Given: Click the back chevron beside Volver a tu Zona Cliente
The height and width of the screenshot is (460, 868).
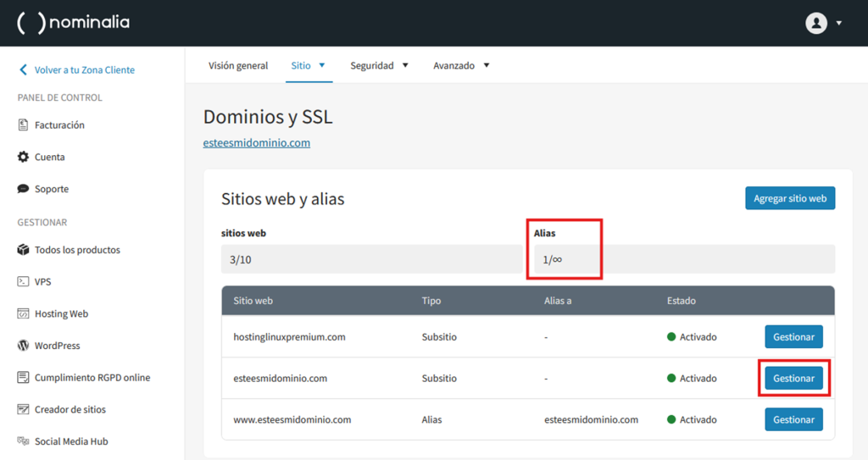Looking at the screenshot, I should (x=23, y=69).
